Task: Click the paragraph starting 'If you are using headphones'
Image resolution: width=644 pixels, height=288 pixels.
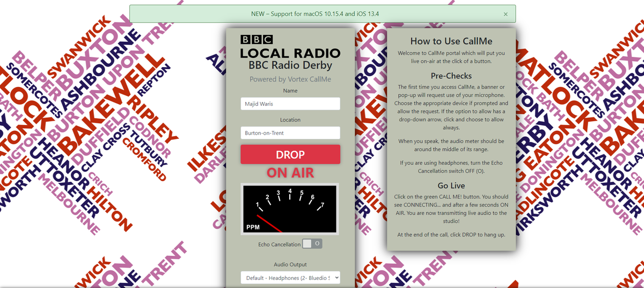Action: (451, 167)
